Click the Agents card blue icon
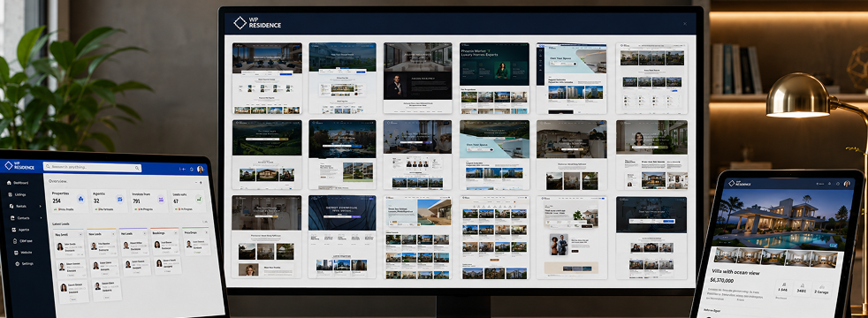Viewport: 868px width, 318px height. (119, 199)
